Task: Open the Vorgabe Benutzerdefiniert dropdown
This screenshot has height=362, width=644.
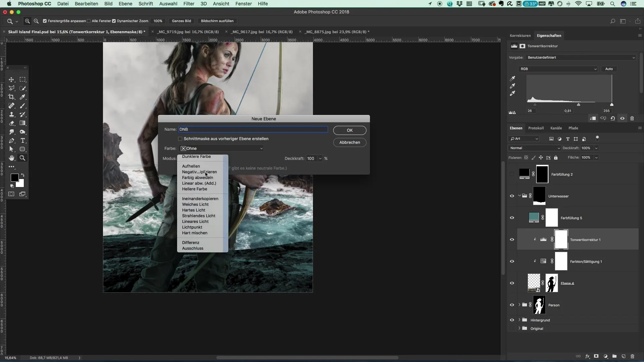Action: pos(581,58)
